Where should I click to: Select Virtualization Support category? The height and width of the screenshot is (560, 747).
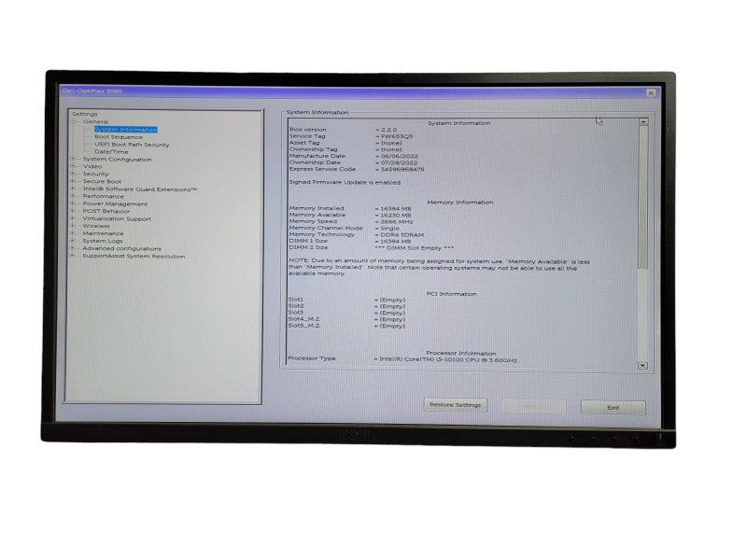click(x=117, y=219)
